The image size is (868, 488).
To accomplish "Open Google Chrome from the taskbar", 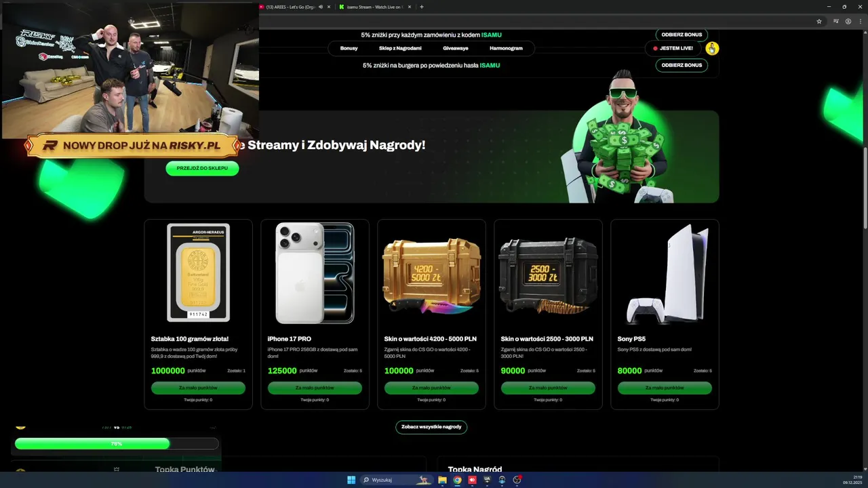I will click(x=457, y=480).
